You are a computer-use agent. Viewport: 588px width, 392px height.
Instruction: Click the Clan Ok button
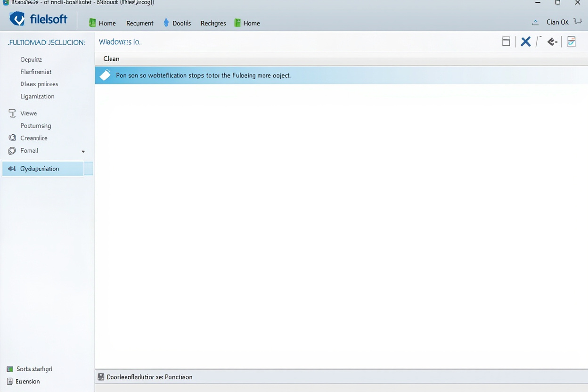[557, 22]
